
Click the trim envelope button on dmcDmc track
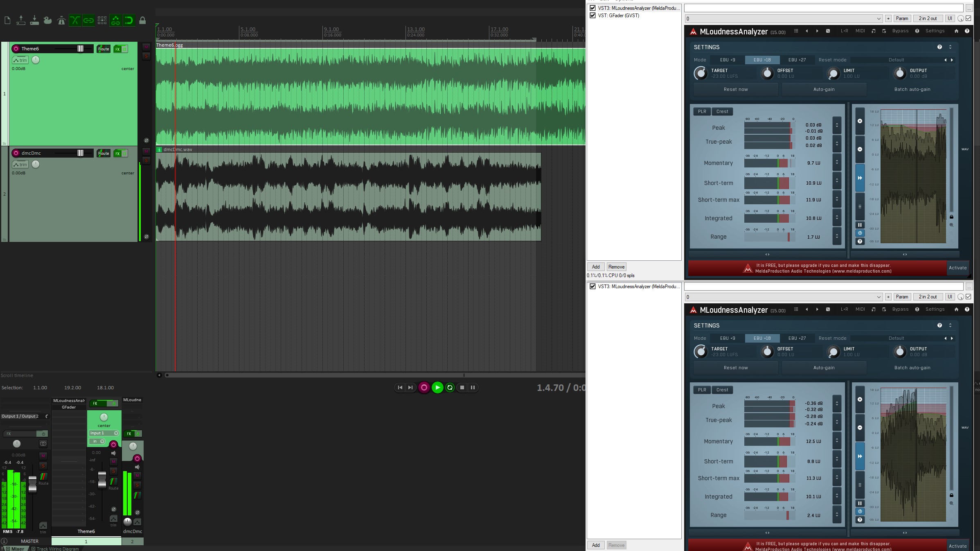pos(20,165)
